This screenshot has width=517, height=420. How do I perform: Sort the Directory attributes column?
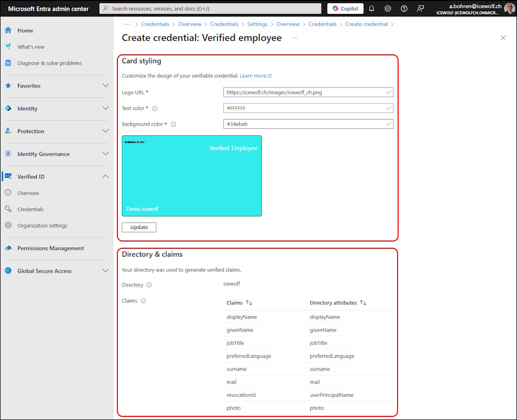point(363,303)
